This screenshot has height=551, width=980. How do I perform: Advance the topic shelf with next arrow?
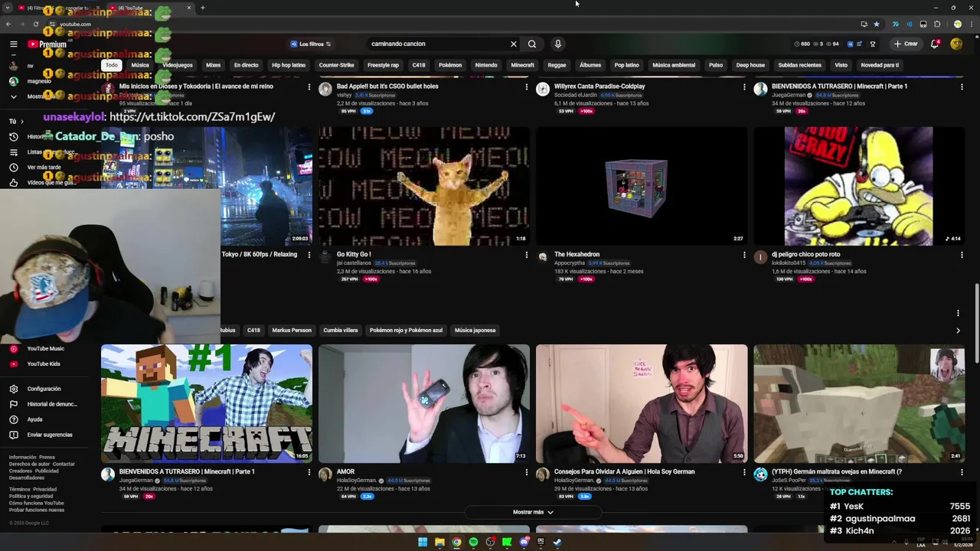tap(958, 331)
